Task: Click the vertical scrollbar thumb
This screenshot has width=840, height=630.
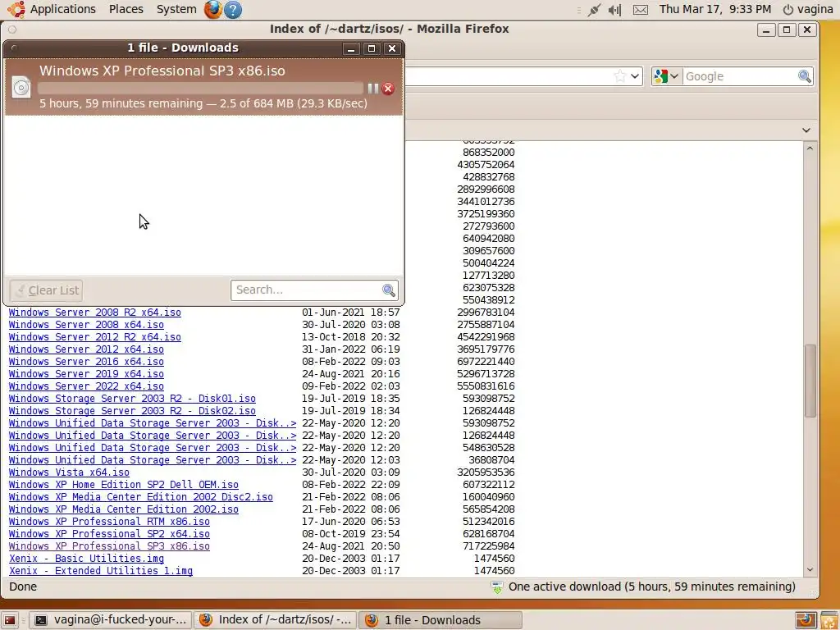Action: pyautogui.click(x=810, y=381)
